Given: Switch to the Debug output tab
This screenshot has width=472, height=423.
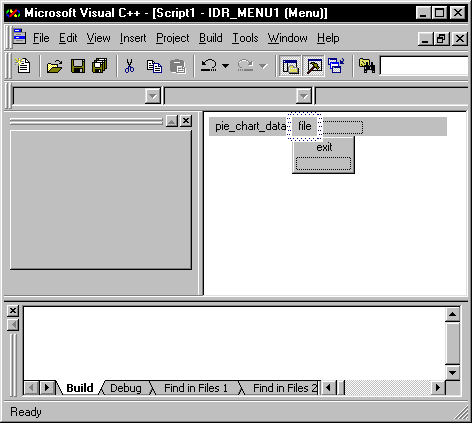Looking at the screenshot, I should click(x=126, y=388).
